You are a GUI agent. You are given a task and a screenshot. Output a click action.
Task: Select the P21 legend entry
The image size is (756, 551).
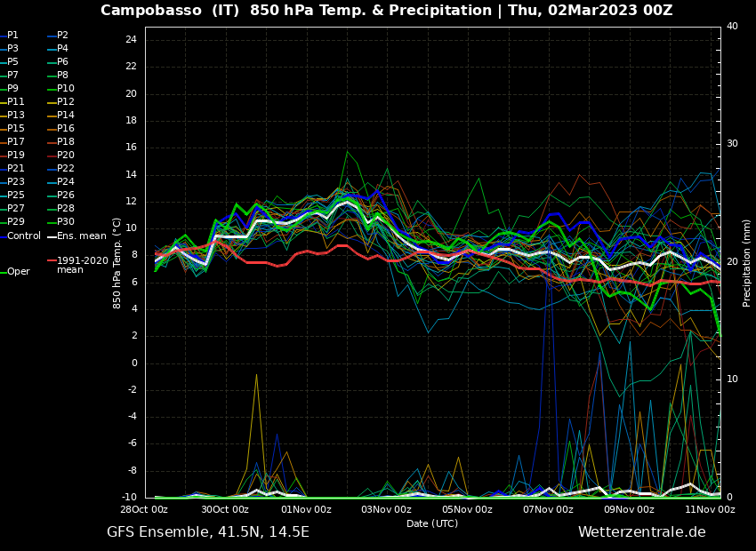coord(16,169)
